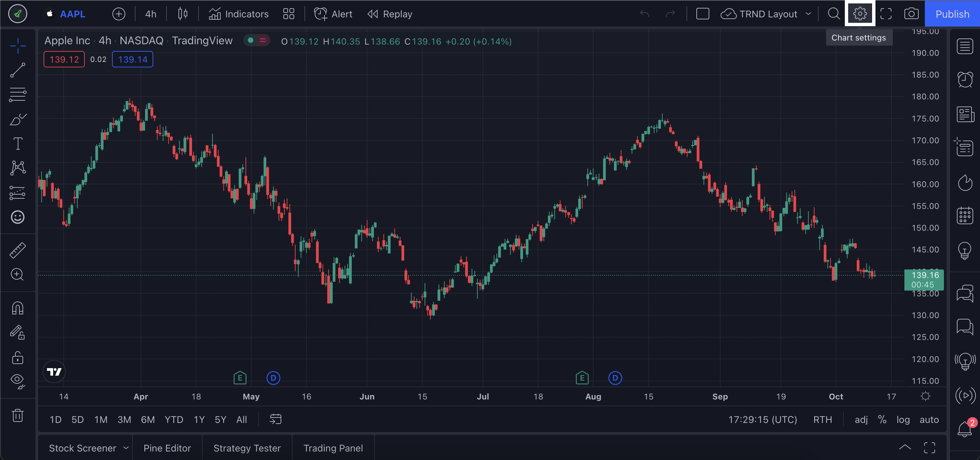
Task: Open Chart settings gear icon
Action: click(859, 14)
